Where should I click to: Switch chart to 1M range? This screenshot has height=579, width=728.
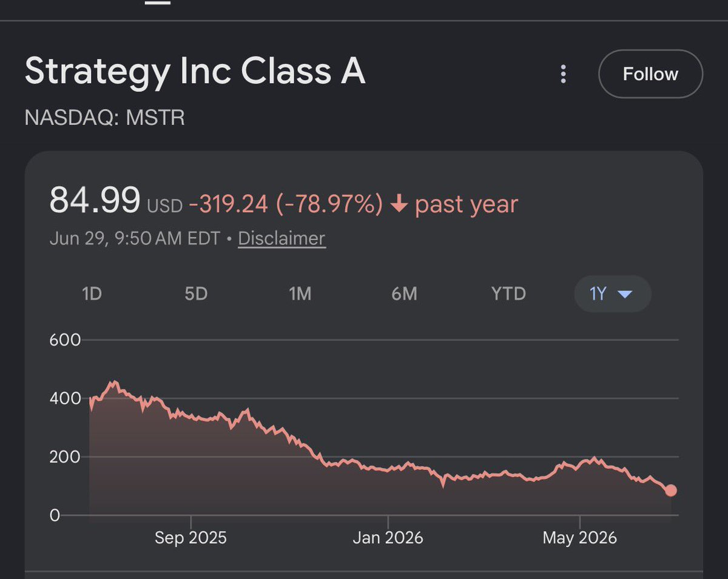point(300,294)
